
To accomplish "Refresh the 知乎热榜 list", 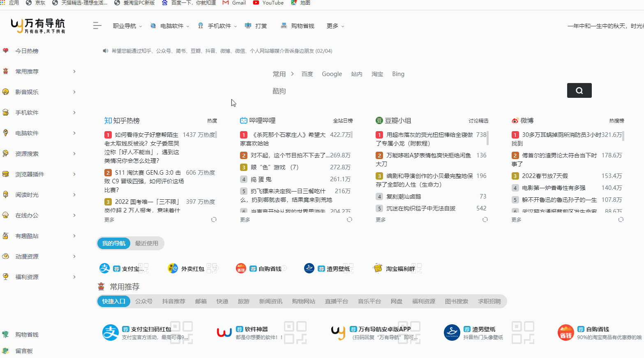I will [214, 219].
